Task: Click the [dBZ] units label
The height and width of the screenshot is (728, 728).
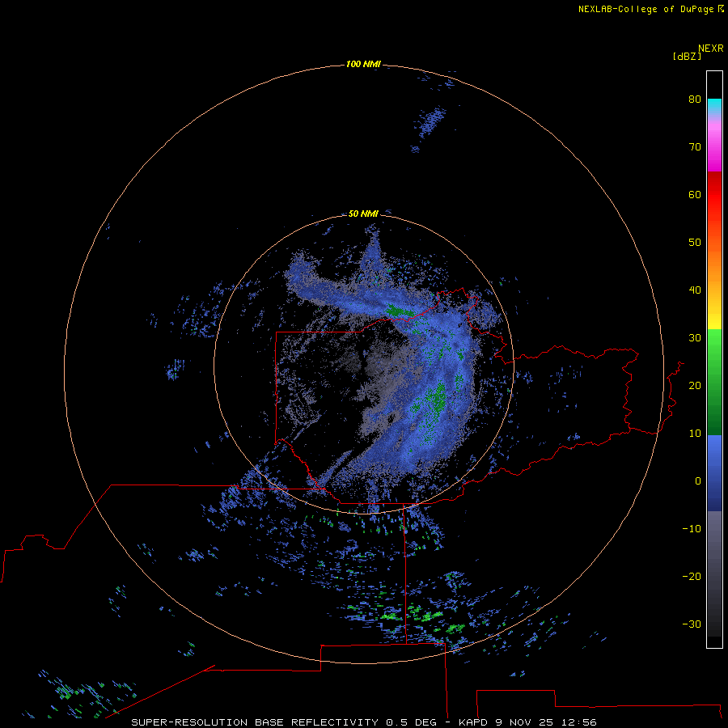Action: click(687, 56)
